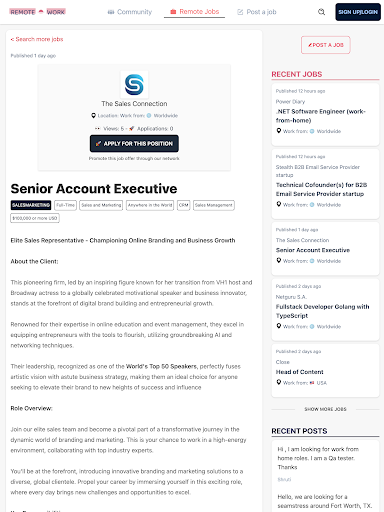384x512 pixels.
Task: Open the Post a job tab
Action: pyautogui.click(x=257, y=12)
